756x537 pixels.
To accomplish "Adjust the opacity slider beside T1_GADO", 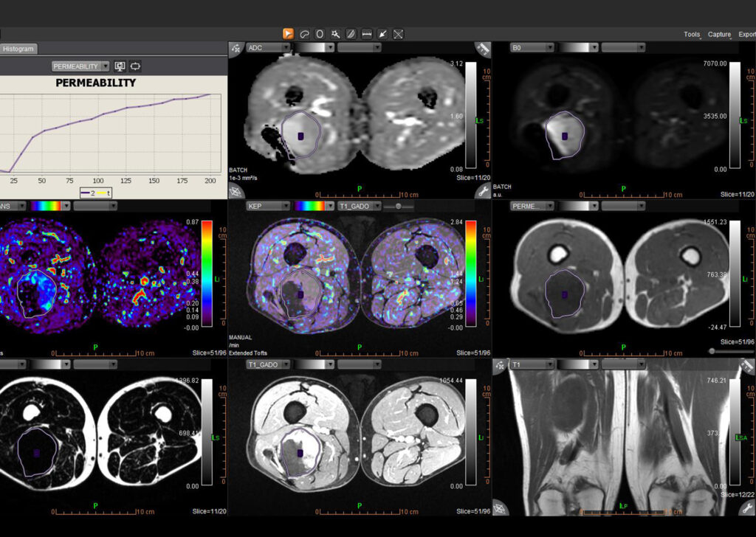I will pos(398,207).
